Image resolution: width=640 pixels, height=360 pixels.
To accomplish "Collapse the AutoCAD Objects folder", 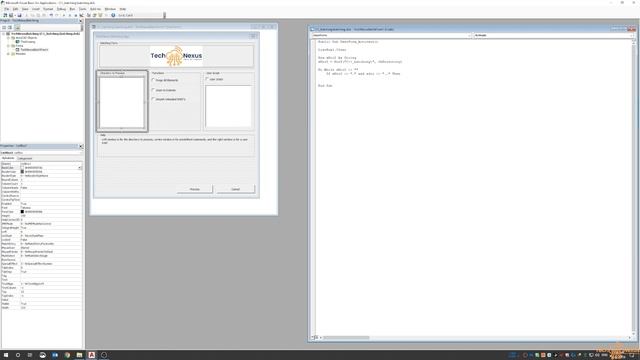I will coord(8,38).
